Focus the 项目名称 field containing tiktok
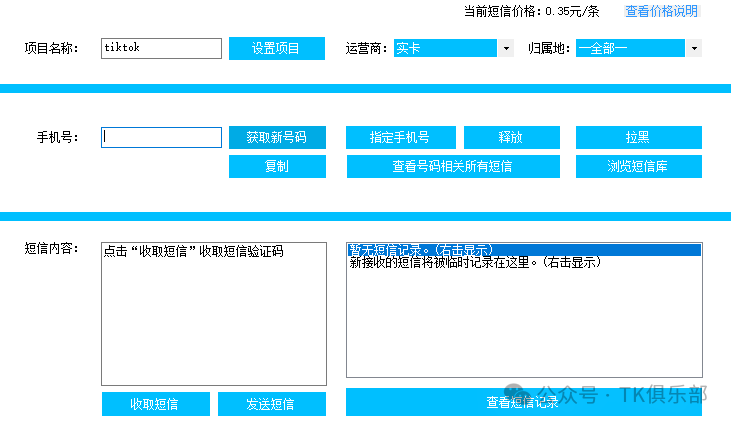The height and width of the screenshot is (424, 731). pos(161,48)
